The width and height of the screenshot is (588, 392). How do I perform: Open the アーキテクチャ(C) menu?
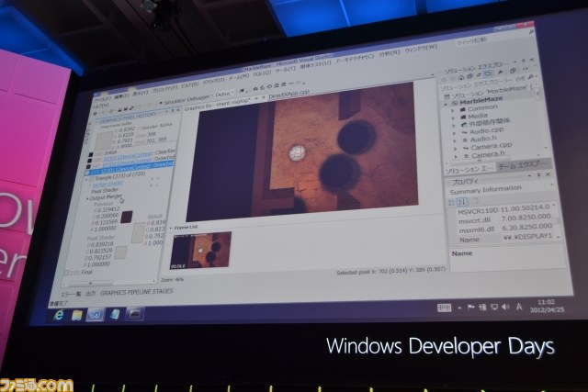tap(355, 58)
